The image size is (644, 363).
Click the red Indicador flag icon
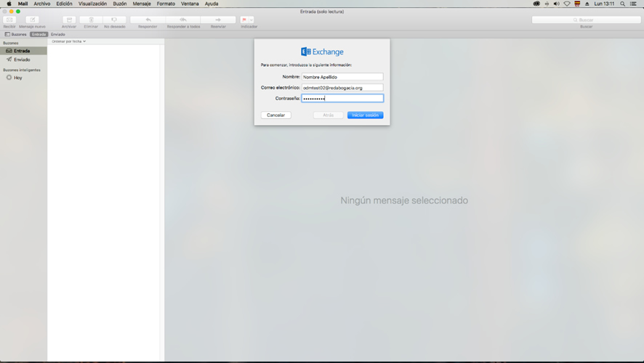(x=244, y=20)
